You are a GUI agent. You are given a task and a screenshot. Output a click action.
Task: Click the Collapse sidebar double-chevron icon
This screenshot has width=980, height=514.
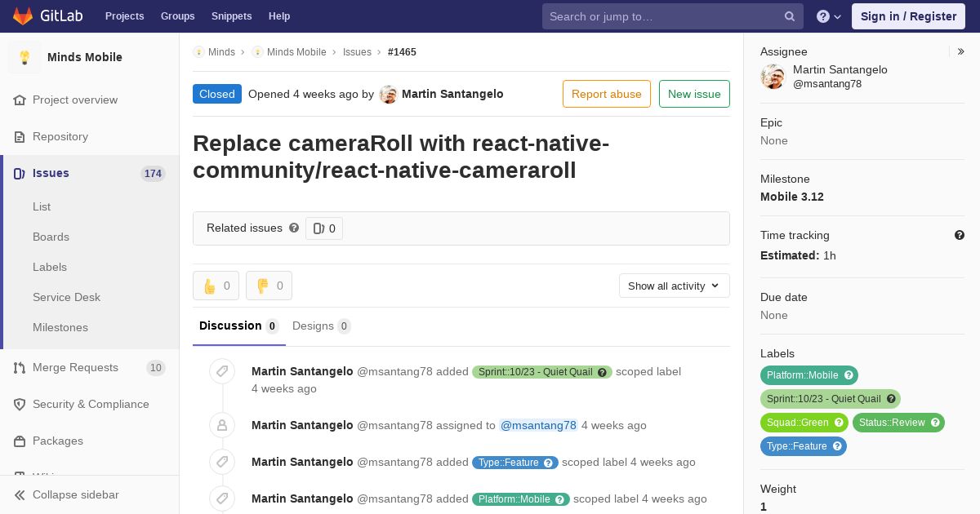20,494
